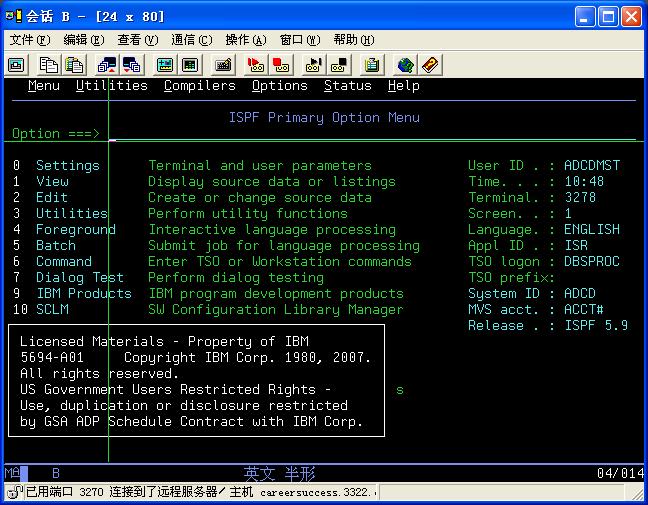The image size is (648, 505).
Task: Click the 英文 半形 input mode indicator
Action: pos(280,474)
